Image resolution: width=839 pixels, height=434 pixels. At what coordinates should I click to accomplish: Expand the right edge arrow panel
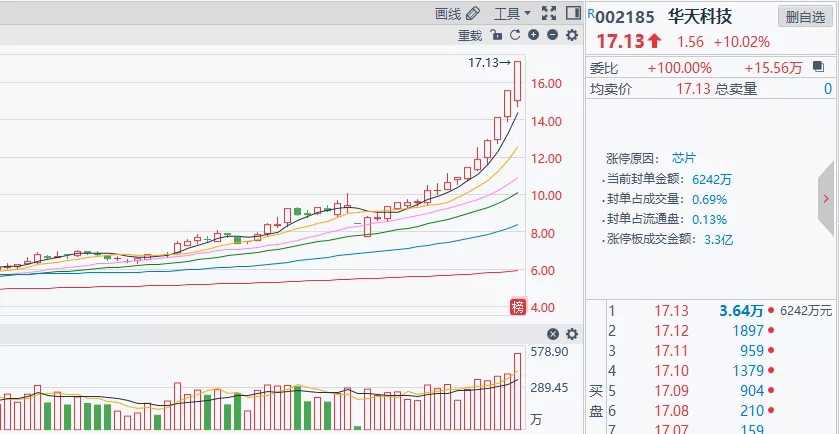point(827,199)
